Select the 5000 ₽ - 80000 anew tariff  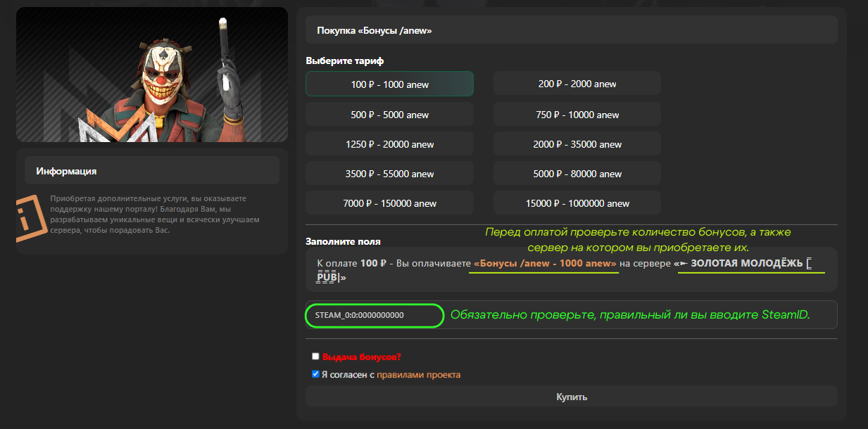coord(577,174)
